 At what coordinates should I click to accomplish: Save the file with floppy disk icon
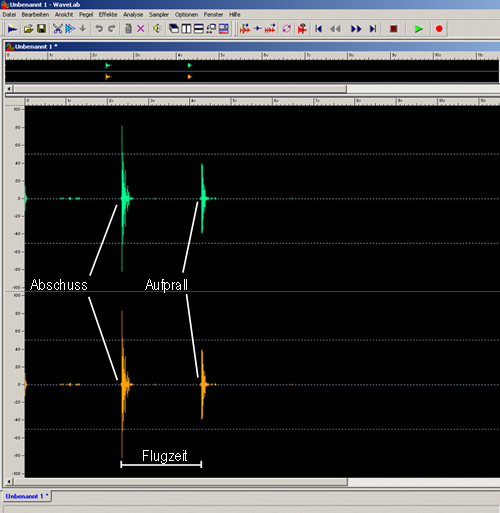pos(42,29)
